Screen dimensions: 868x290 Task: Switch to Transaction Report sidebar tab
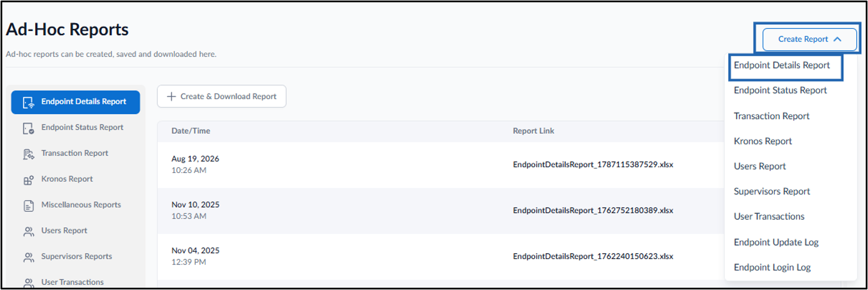[x=75, y=153]
